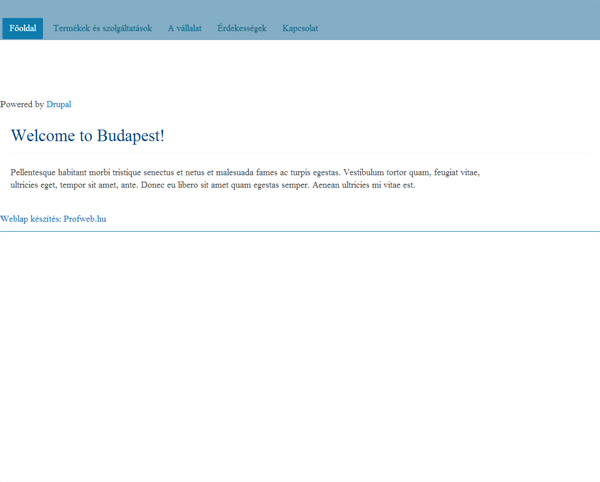This screenshot has width=600, height=482.
Task: Open the Főoldal menu tab
Action: pos(23,28)
